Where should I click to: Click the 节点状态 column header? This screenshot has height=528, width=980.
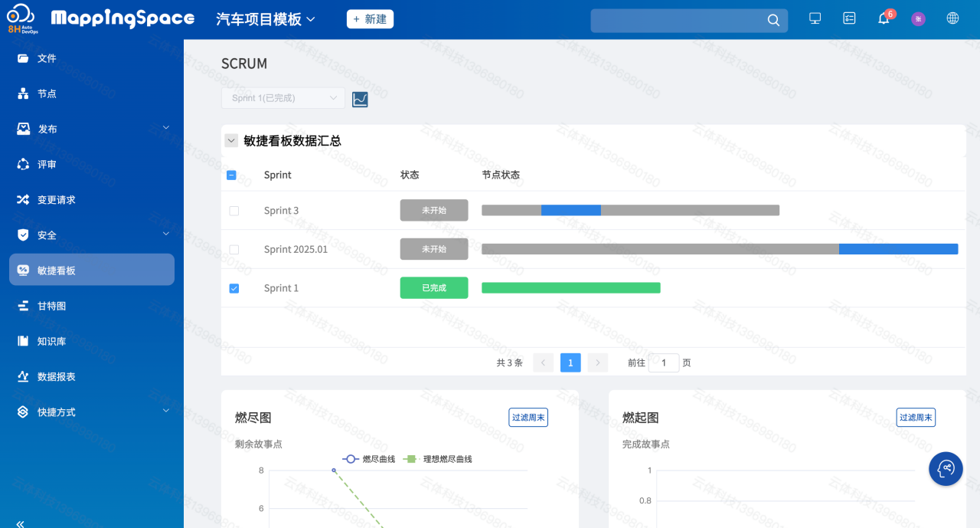pos(501,175)
